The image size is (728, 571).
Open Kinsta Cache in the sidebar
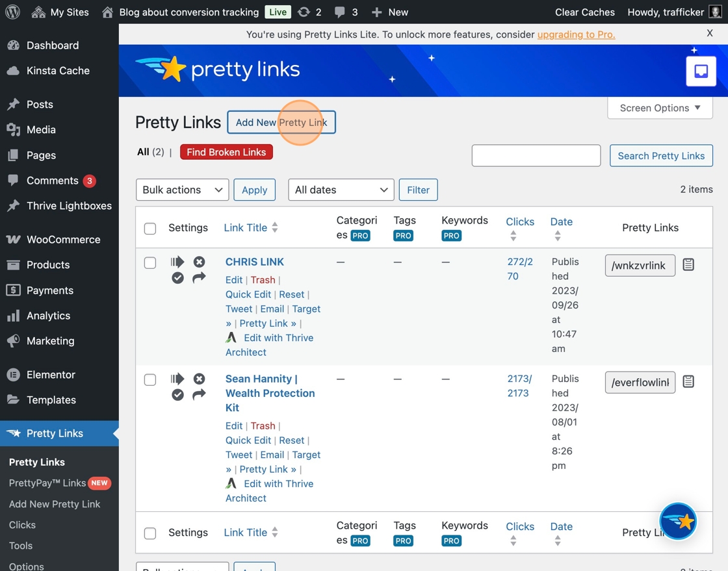pos(59,71)
